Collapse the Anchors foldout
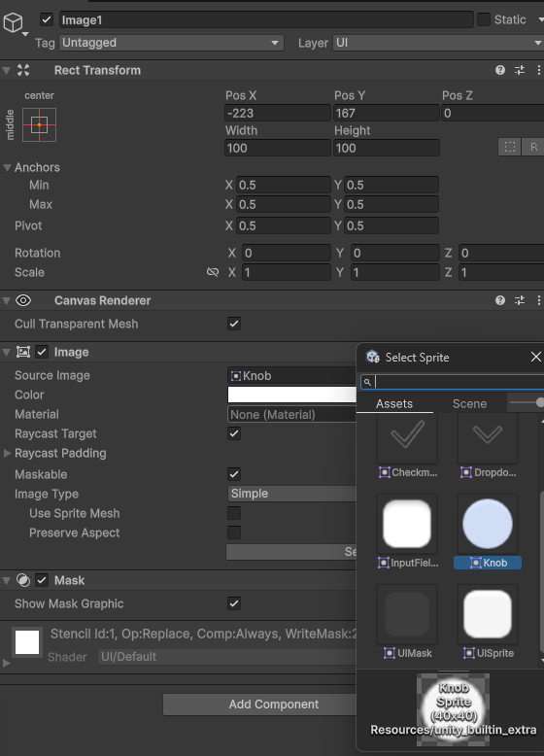 (x=7, y=168)
